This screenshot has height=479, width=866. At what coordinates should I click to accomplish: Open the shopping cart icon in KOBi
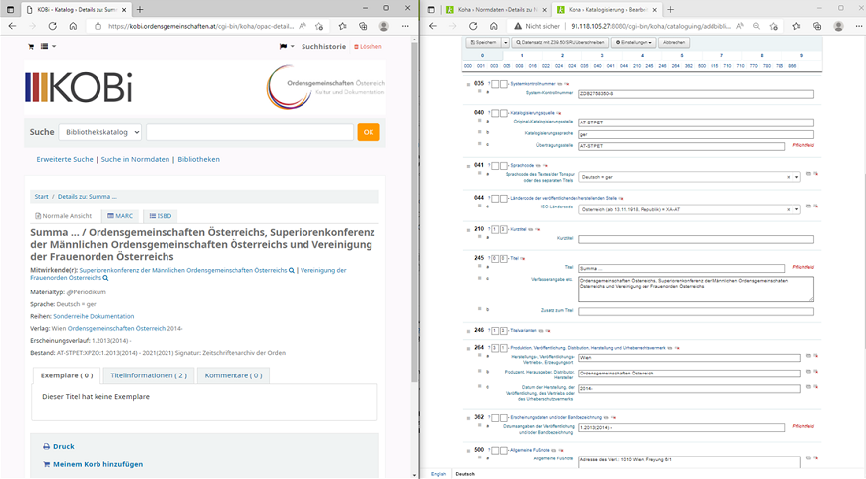coord(31,46)
